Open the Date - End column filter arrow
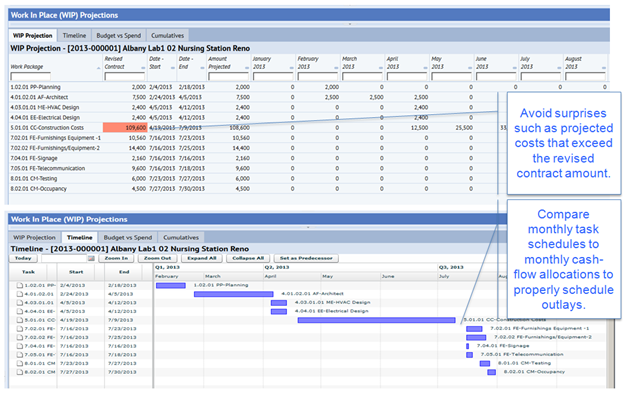628x394 pixels. 202,68
